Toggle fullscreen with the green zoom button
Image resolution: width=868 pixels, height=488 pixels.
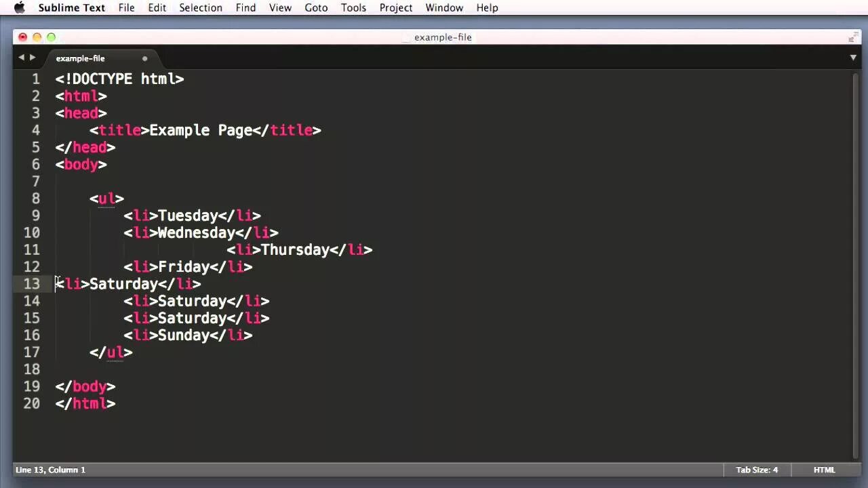(x=51, y=37)
